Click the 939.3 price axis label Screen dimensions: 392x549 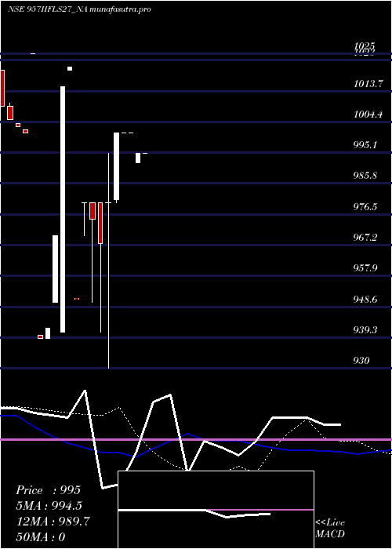(365, 330)
